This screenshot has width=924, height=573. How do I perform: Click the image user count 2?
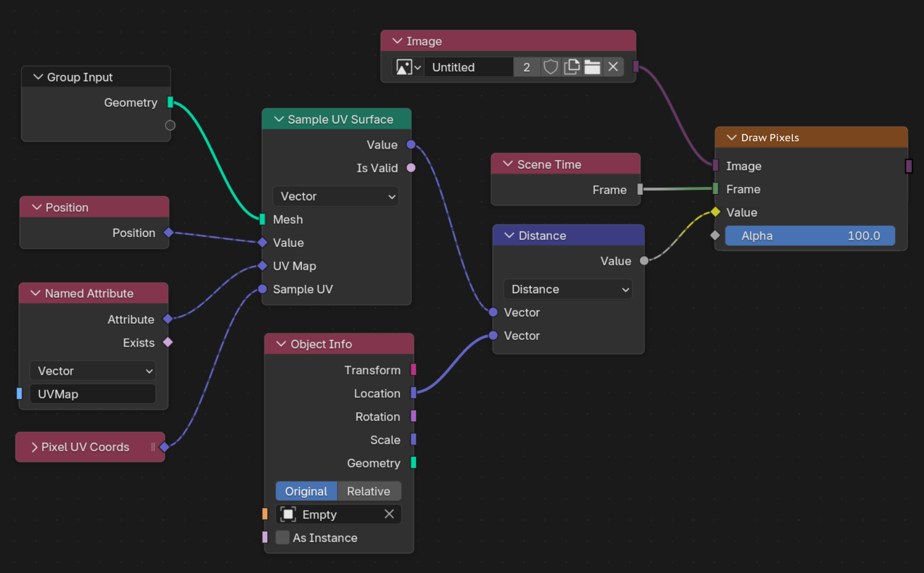(x=526, y=67)
